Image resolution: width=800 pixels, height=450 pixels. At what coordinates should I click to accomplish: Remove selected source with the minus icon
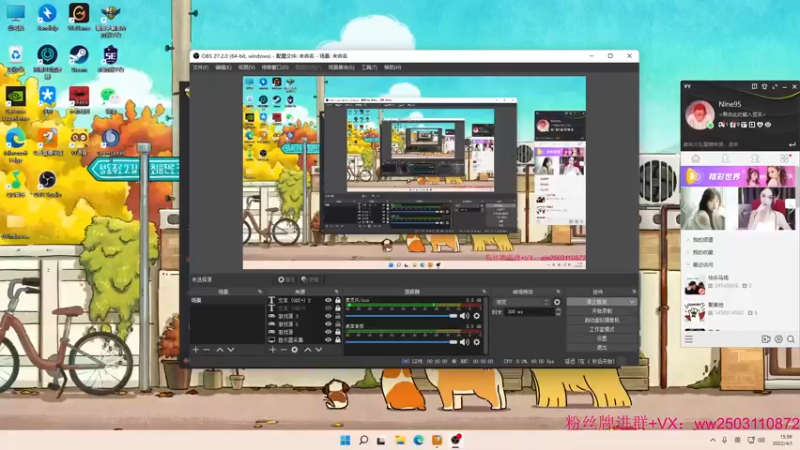283,350
